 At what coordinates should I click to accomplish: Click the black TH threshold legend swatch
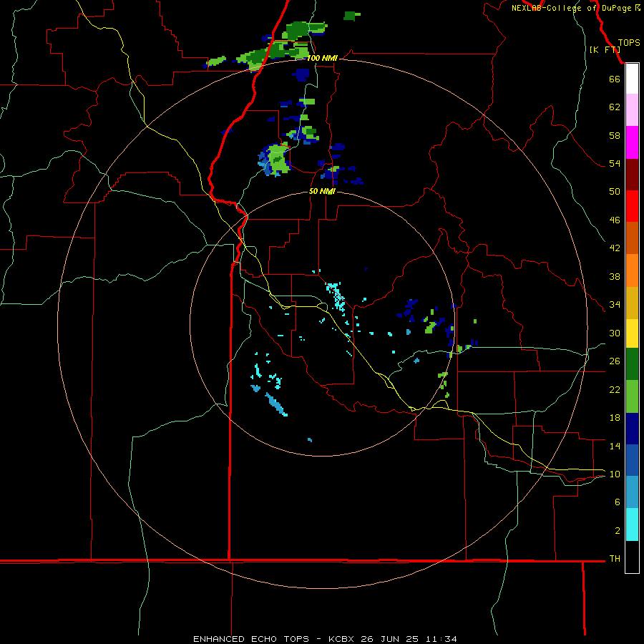632,557
